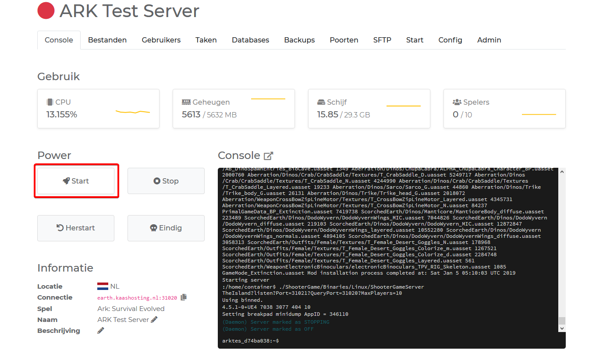Click the Start power button
Viewport: 596px width, 364px height.
tap(76, 181)
